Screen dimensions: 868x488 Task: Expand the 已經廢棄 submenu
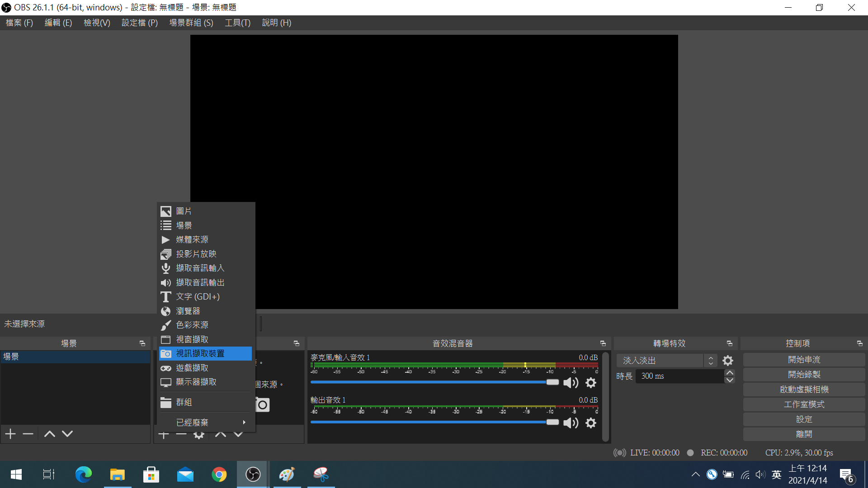coord(193,422)
